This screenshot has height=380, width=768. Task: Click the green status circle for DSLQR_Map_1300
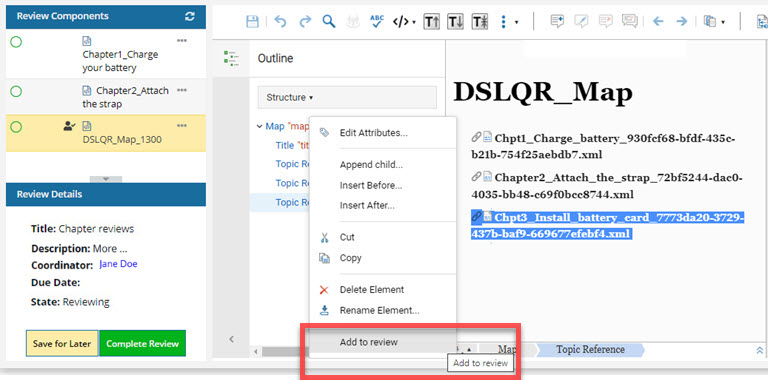16,127
